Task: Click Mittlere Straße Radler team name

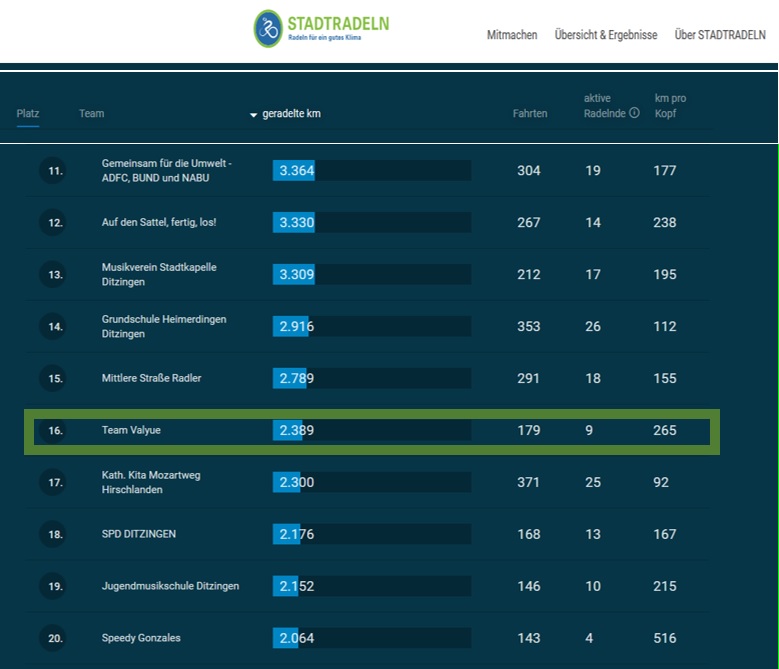Action: pyautogui.click(x=151, y=379)
